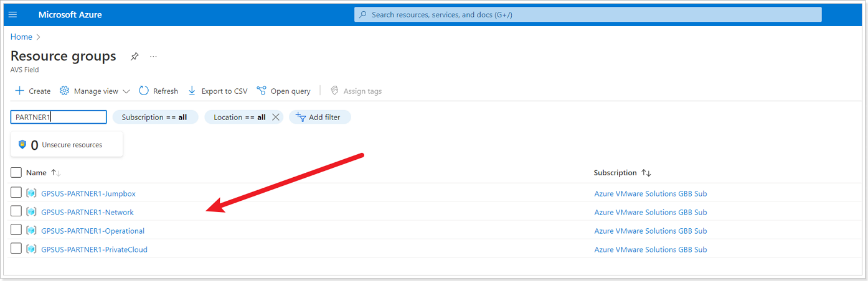Click the Add filter button
The width and height of the screenshot is (868, 281).
pyautogui.click(x=320, y=117)
